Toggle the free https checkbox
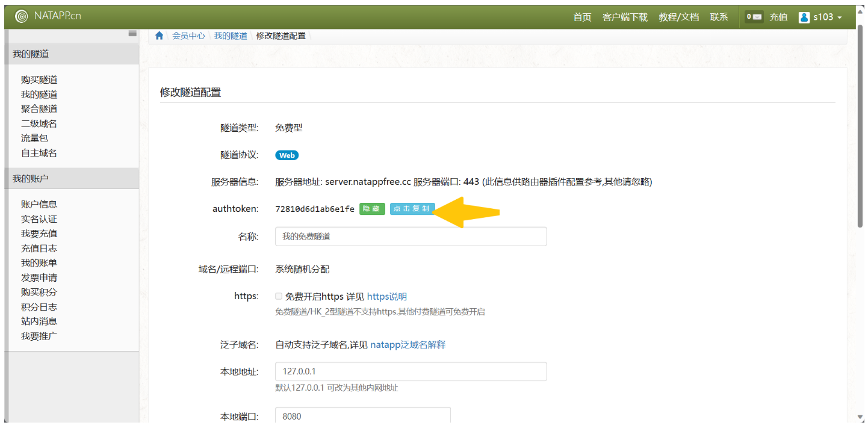The height and width of the screenshot is (434, 868). click(279, 296)
